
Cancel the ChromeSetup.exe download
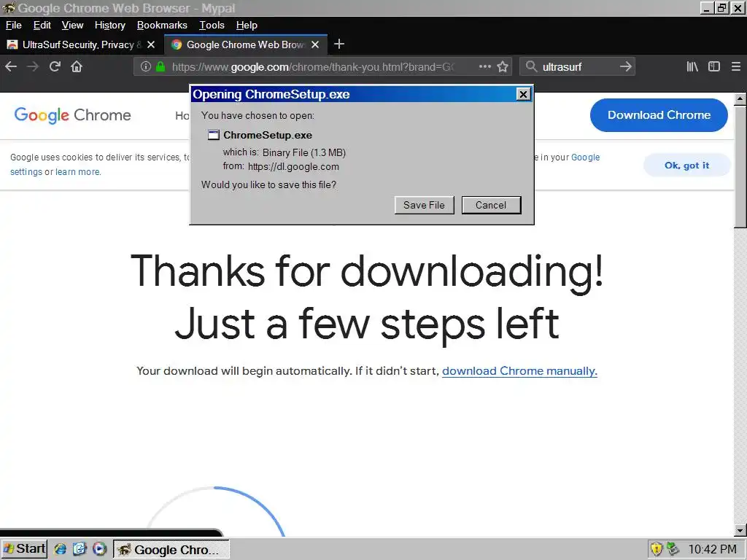(x=491, y=205)
